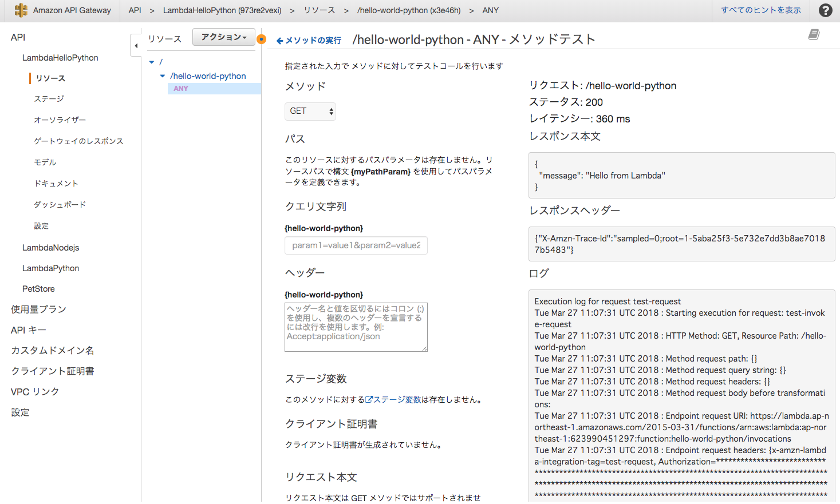Click the リクエスト: /hello-world-python text

[602, 86]
